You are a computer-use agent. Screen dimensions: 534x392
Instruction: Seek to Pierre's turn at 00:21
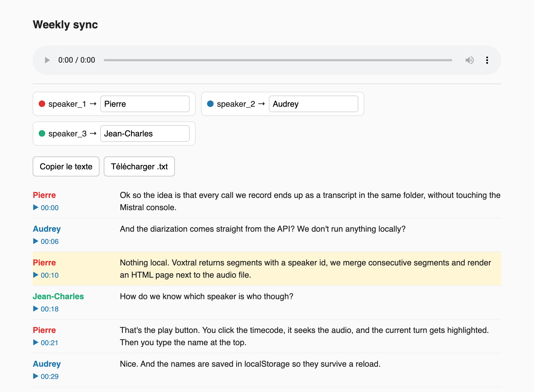46,343
